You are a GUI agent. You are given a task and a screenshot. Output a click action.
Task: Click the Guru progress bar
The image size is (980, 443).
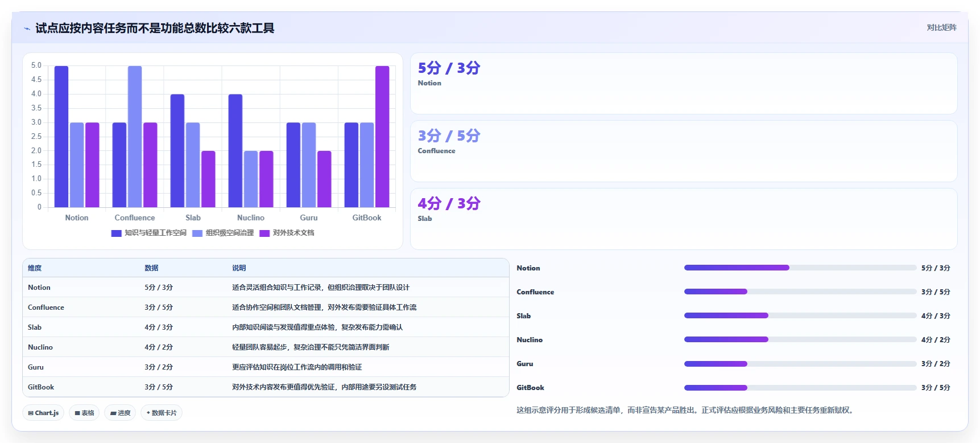point(800,363)
